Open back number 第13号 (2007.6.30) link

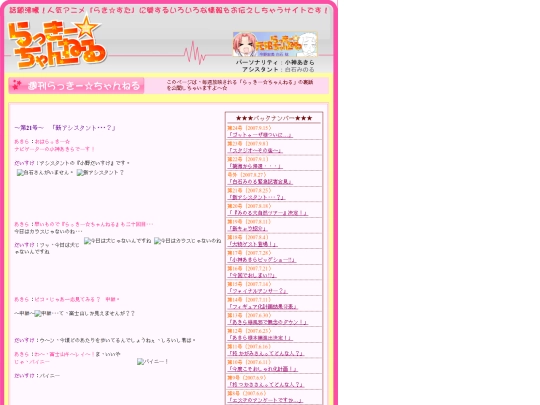pyautogui.click(x=268, y=322)
